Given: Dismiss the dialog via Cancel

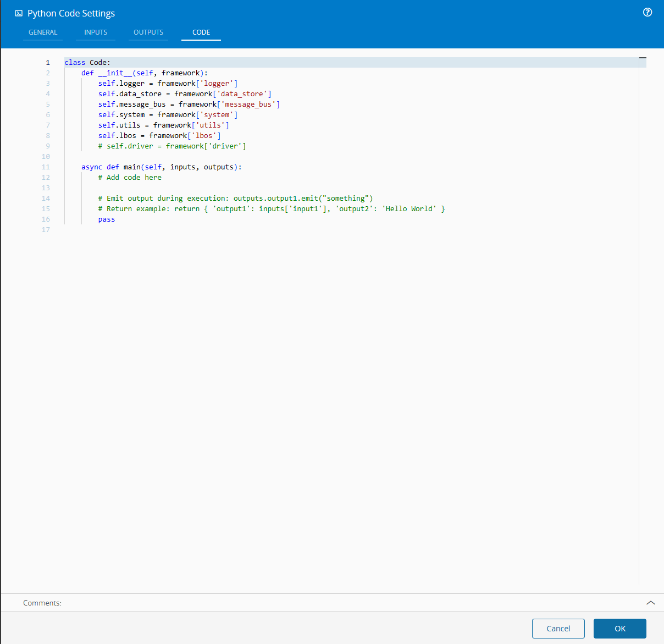Looking at the screenshot, I should click(x=558, y=628).
